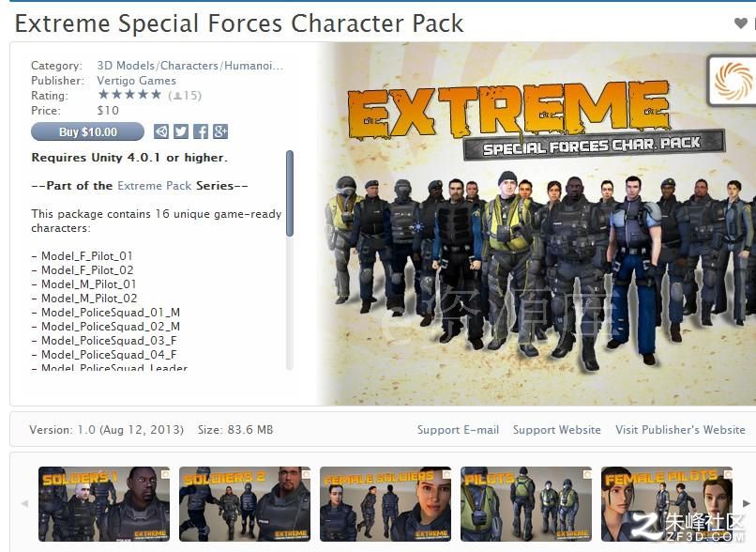
Task: Add to wishlist with heart icon
Action: click(741, 23)
